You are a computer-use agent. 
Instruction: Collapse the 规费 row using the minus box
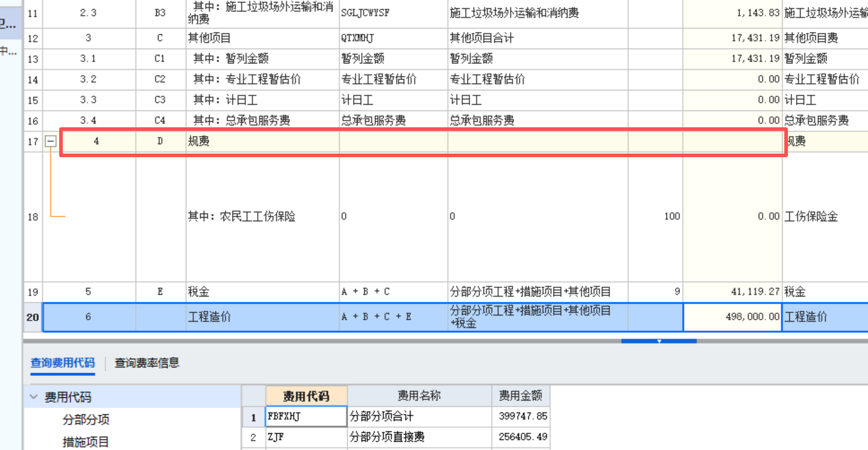click(x=51, y=141)
